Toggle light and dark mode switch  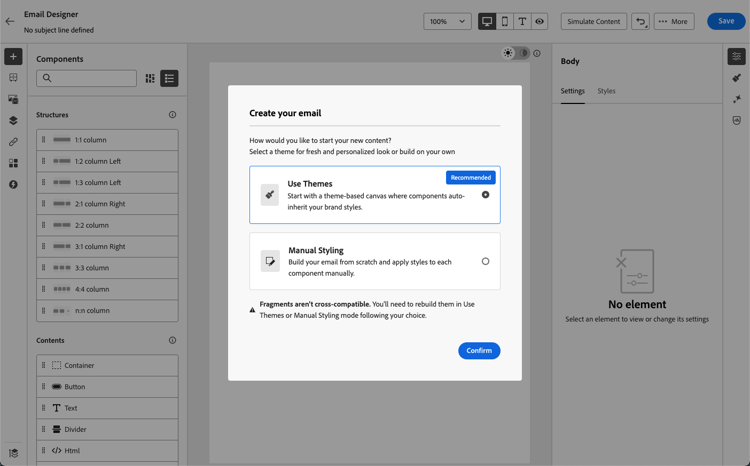click(x=516, y=53)
